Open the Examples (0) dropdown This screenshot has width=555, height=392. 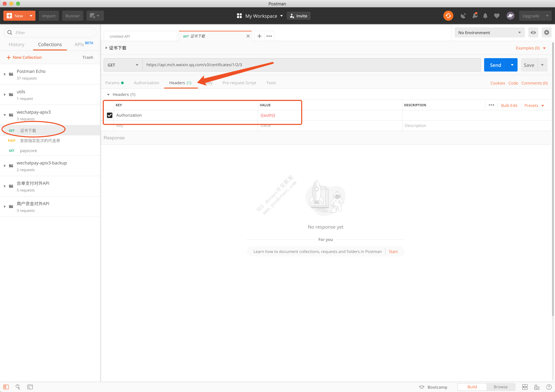(x=530, y=48)
